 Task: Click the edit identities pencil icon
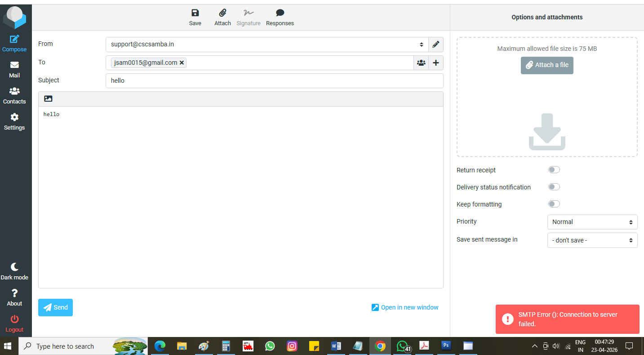(435, 45)
